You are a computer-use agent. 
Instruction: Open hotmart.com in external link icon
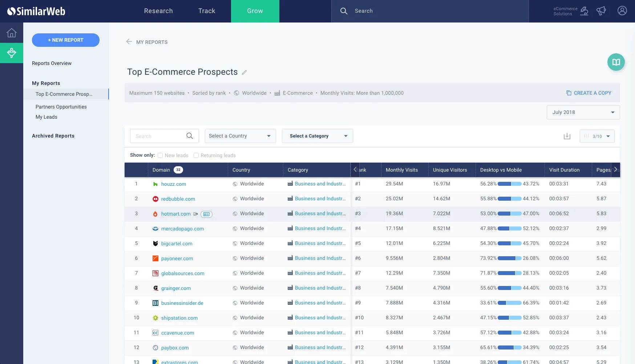tap(196, 214)
